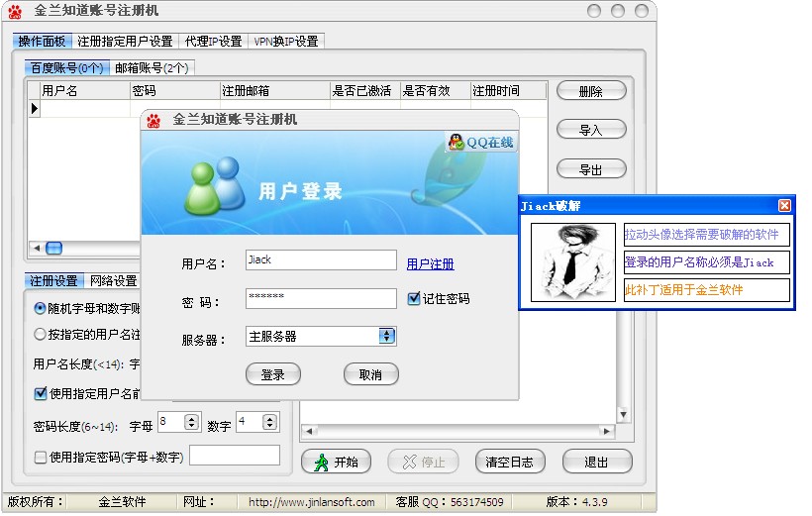Click the 清空日志 button
Screen dimensions: 812x516
click(x=510, y=462)
